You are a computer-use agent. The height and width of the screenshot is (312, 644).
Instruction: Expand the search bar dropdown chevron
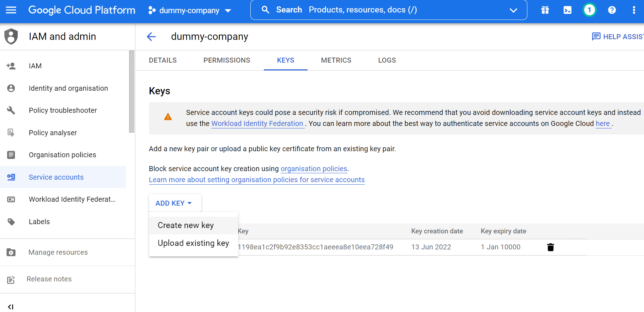point(513,10)
